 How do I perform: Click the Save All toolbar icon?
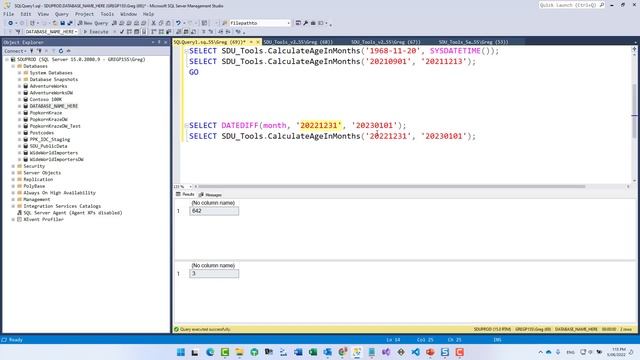click(x=70, y=23)
